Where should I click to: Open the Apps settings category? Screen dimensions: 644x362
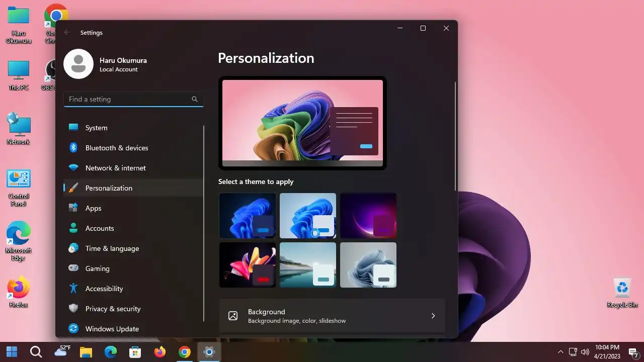133,208
